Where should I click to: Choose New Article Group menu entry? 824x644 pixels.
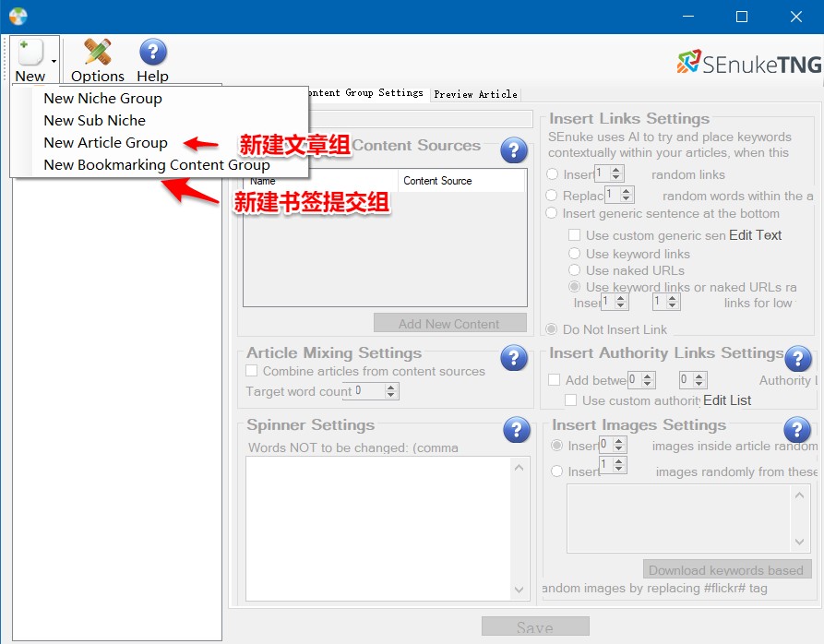pyautogui.click(x=105, y=142)
